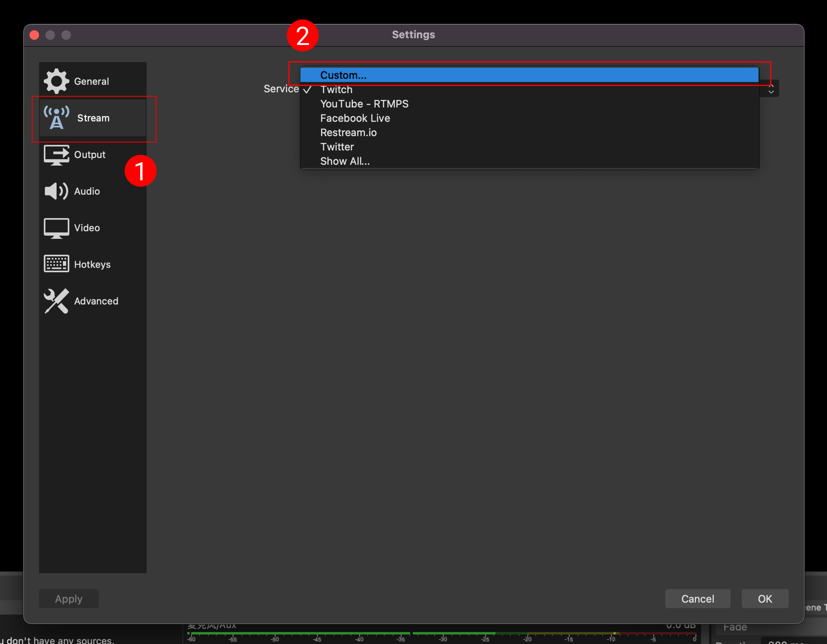The image size is (827, 644).
Task: Click the Apply button
Action: pyautogui.click(x=69, y=599)
